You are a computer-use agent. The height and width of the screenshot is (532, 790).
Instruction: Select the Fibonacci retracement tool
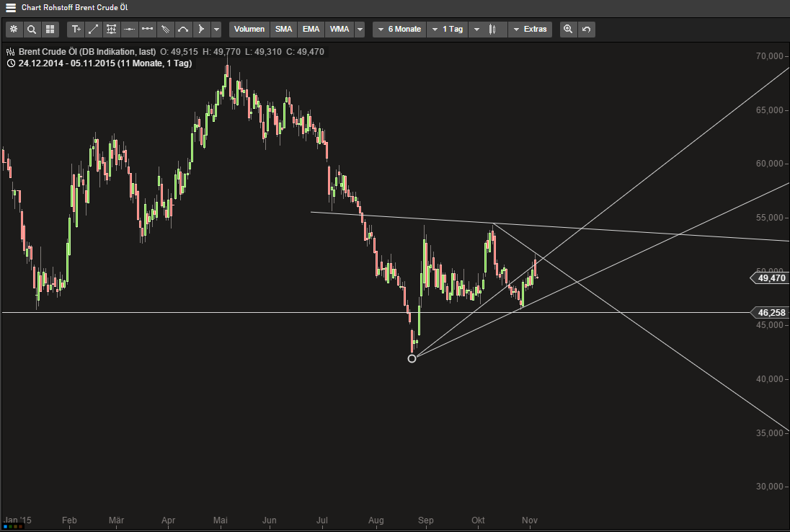click(110, 29)
